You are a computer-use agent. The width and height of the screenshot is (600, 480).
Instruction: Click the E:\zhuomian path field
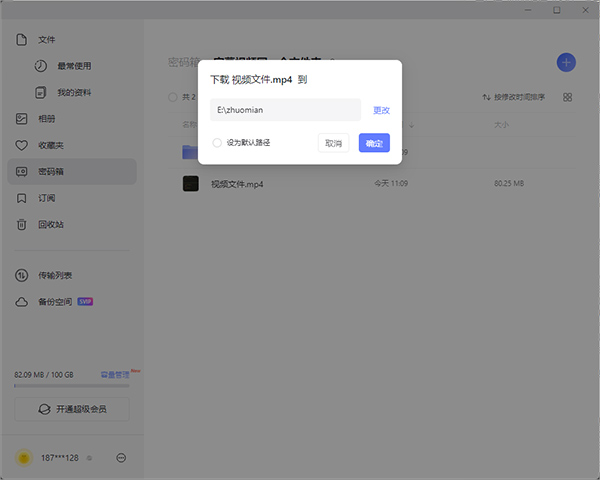[x=285, y=110]
